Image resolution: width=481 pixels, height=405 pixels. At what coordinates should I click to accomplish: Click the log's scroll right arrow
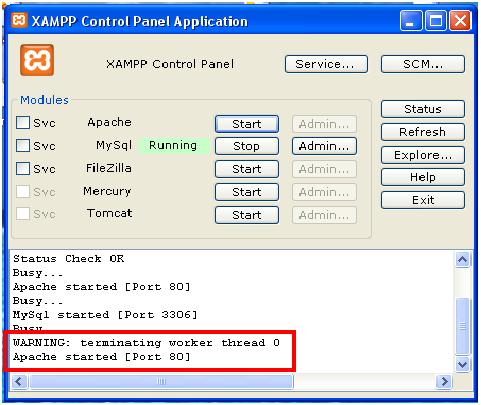point(444,381)
